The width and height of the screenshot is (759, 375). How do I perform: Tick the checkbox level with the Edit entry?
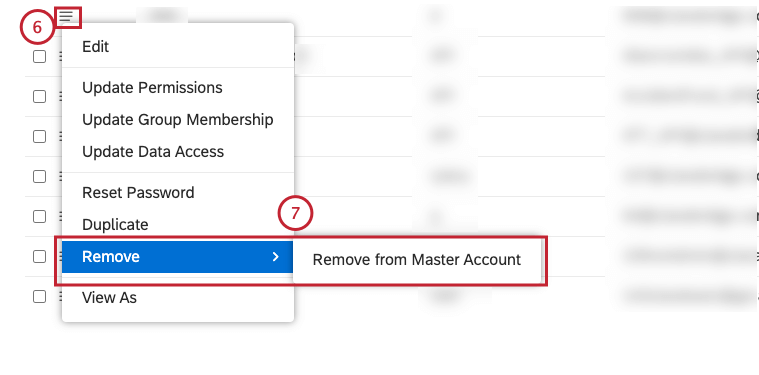39,57
